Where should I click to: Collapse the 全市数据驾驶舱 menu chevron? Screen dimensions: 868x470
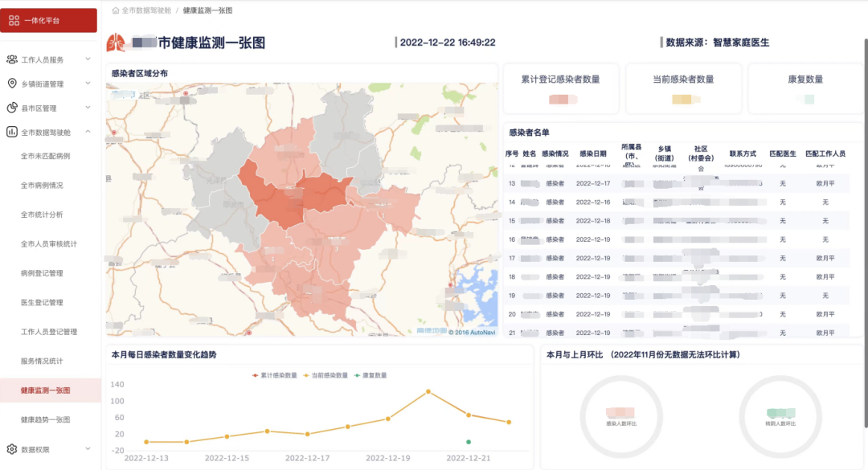[x=88, y=132]
